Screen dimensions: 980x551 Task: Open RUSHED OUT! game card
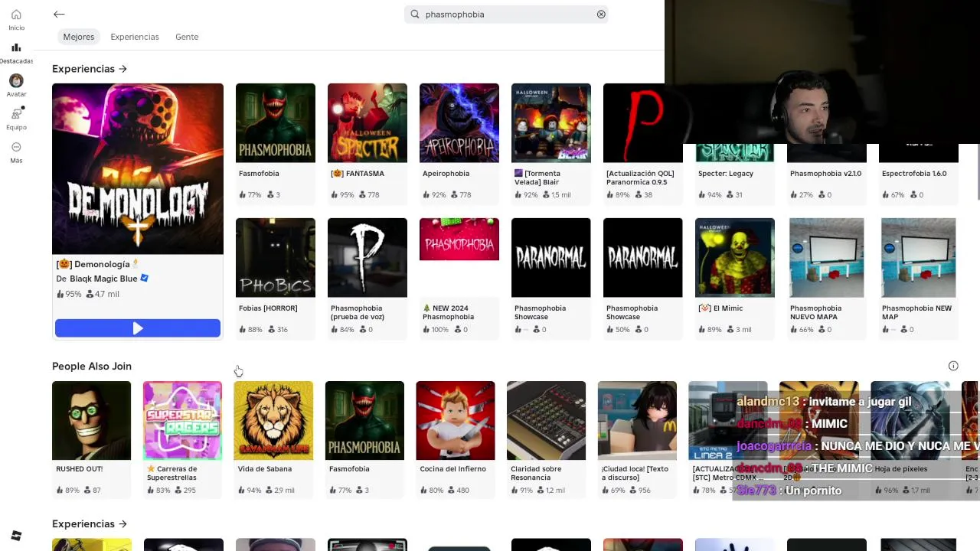pyautogui.click(x=91, y=439)
